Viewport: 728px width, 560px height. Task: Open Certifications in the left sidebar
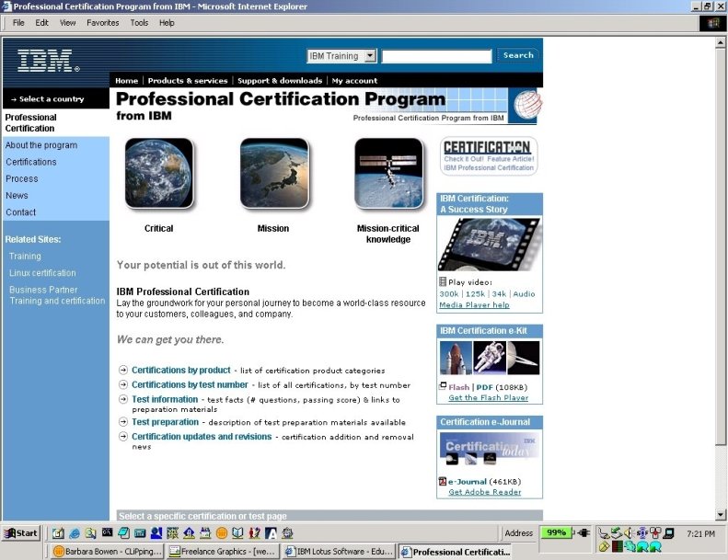31,162
